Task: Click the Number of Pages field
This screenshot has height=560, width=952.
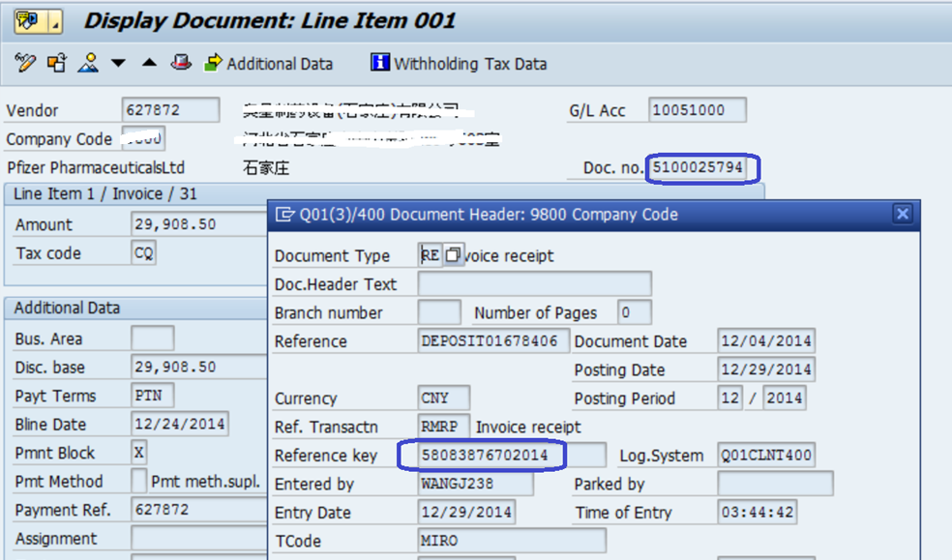Action: [x=634, y=311]
